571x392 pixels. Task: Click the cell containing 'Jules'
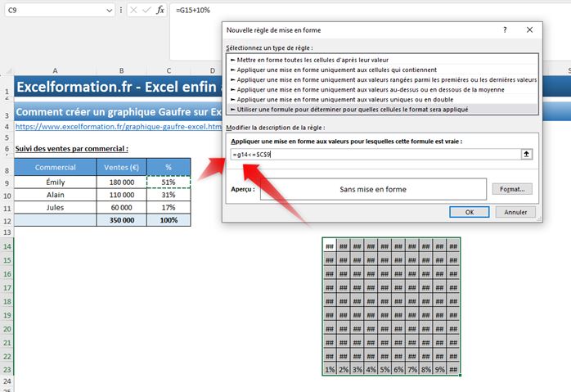click(x=56, y=208)
